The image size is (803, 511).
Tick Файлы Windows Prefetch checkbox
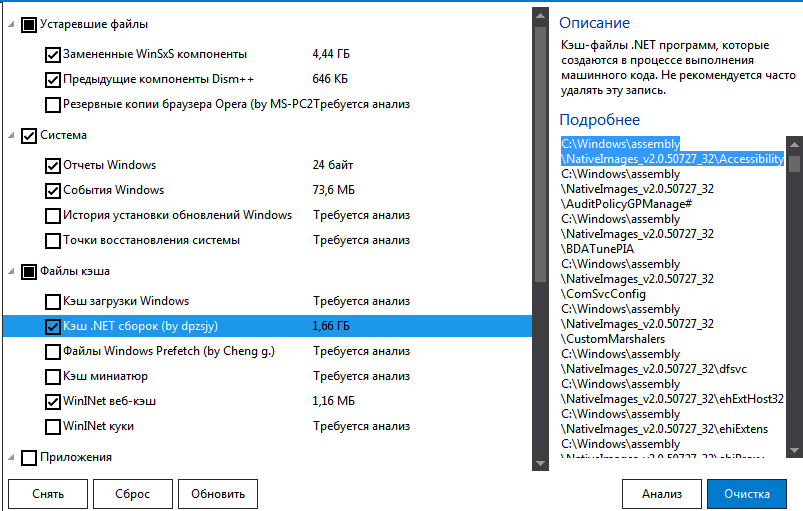[53, 351]
